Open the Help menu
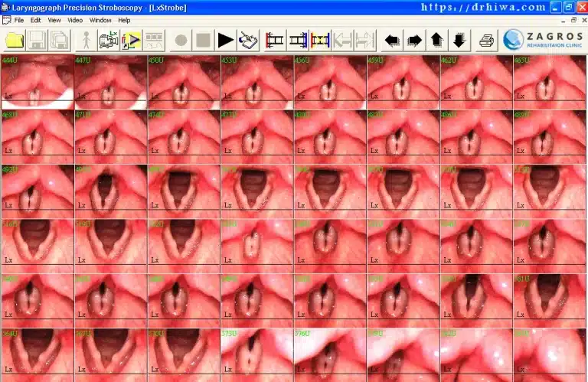The width and height of the screenshot is (588, 382). (x=124, y=20)
